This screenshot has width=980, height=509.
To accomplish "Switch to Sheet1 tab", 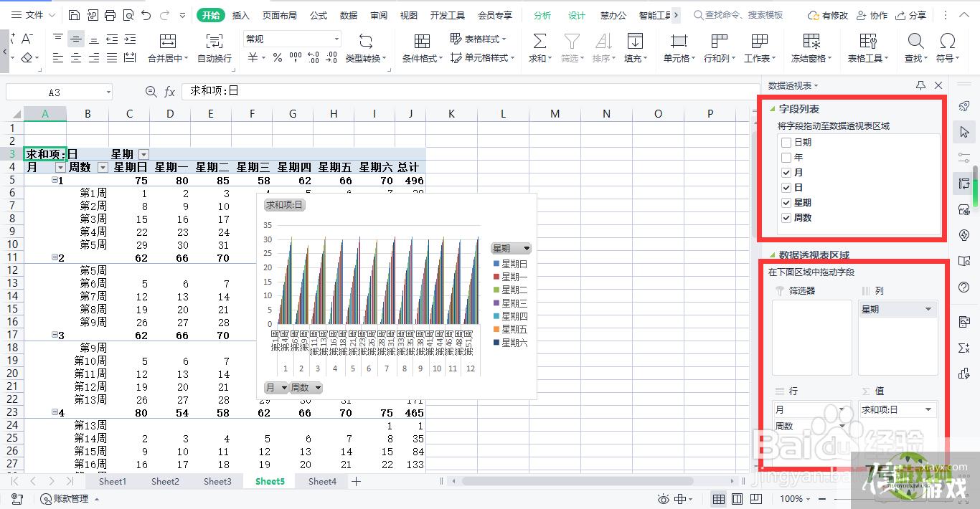I will [113, 481].
